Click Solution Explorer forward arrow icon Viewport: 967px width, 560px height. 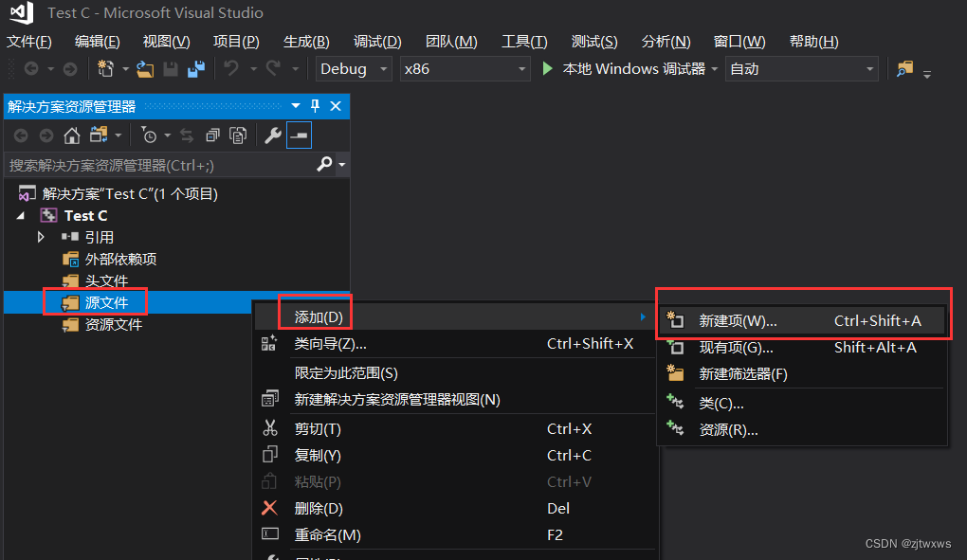(x=46, y=135)
